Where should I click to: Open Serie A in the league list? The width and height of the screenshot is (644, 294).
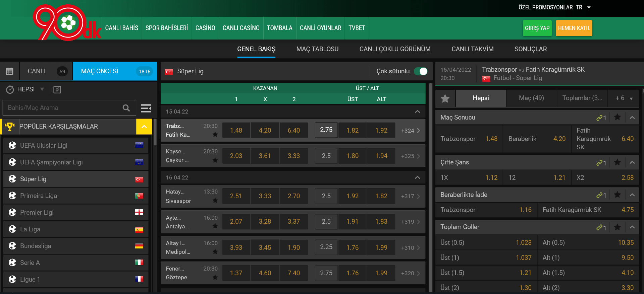click(x=76, y=263)
